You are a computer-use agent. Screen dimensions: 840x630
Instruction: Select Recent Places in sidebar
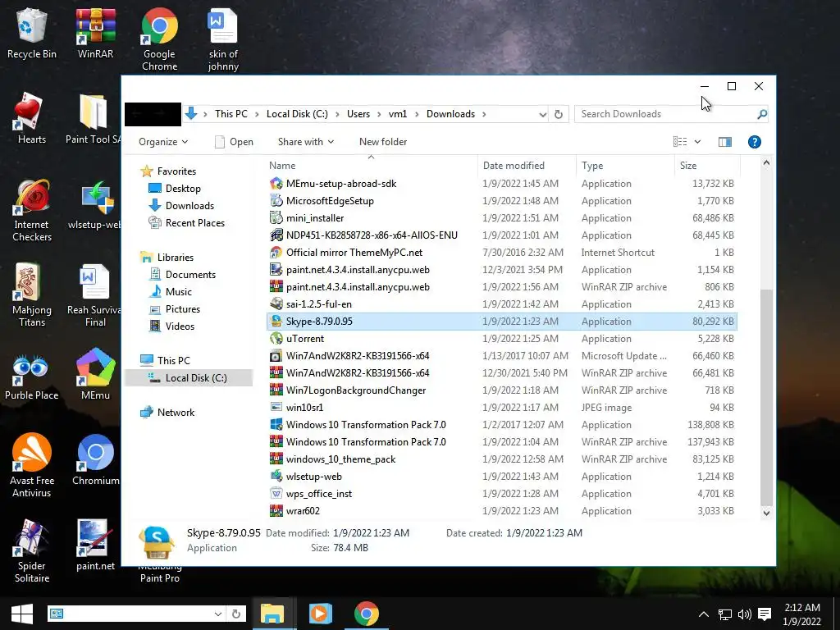(x=186, y=223)
